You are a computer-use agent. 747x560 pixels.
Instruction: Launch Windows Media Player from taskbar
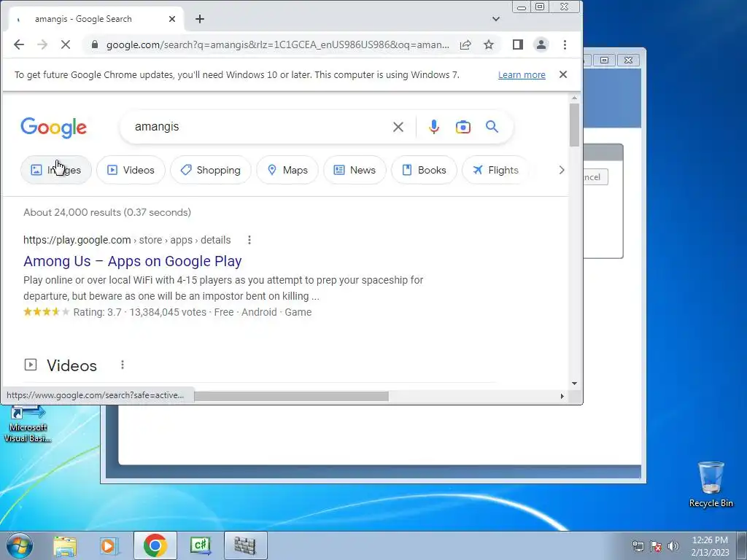(109, 545)
